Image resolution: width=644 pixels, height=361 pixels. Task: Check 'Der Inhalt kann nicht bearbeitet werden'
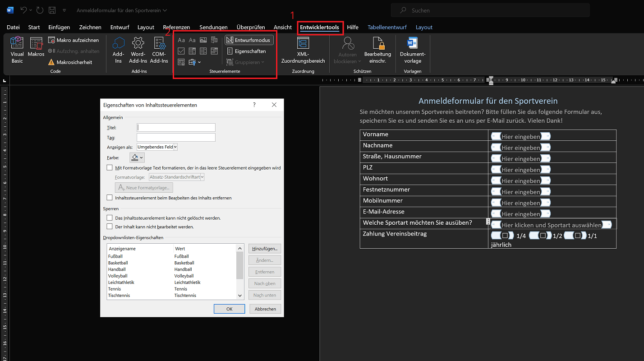click(x=110, y=227)
